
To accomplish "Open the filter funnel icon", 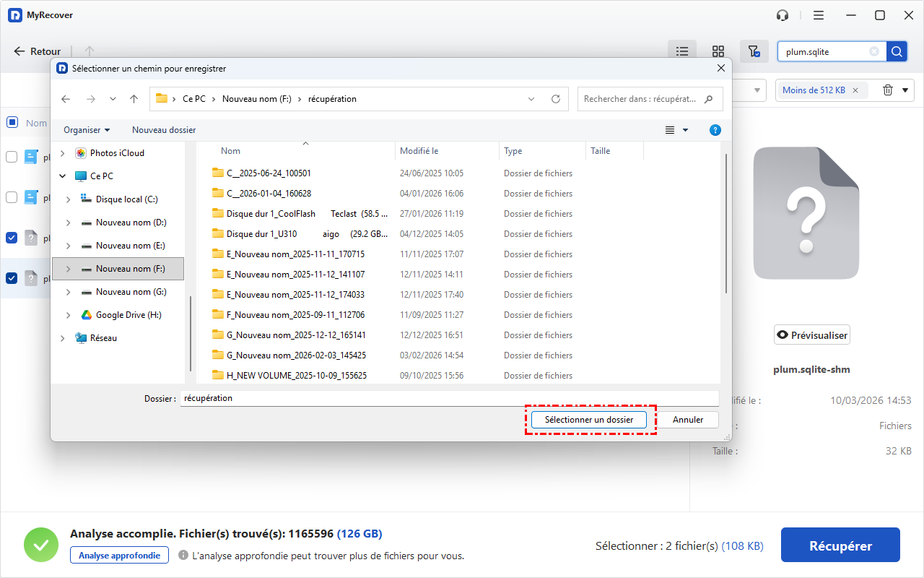I will (753, 51).
